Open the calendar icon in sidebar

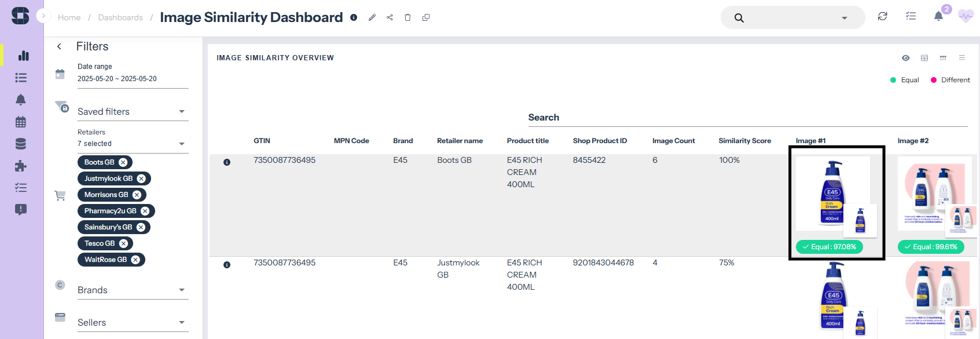(x=21, y=122)
